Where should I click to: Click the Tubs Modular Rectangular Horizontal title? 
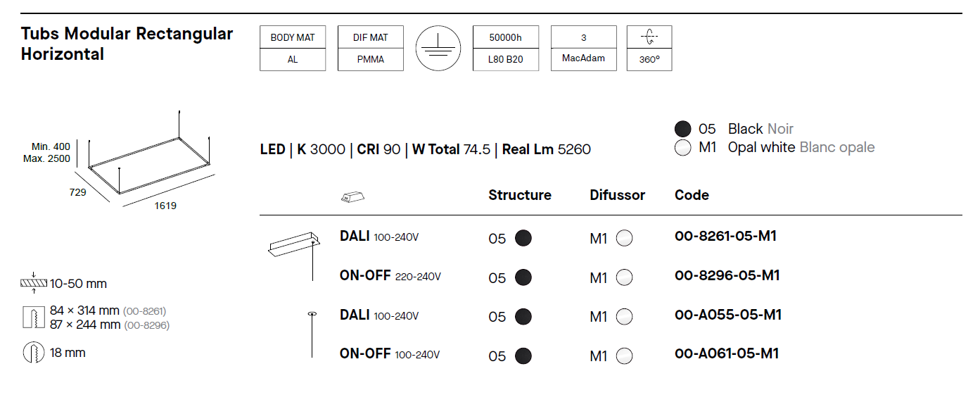click(127, 44)
